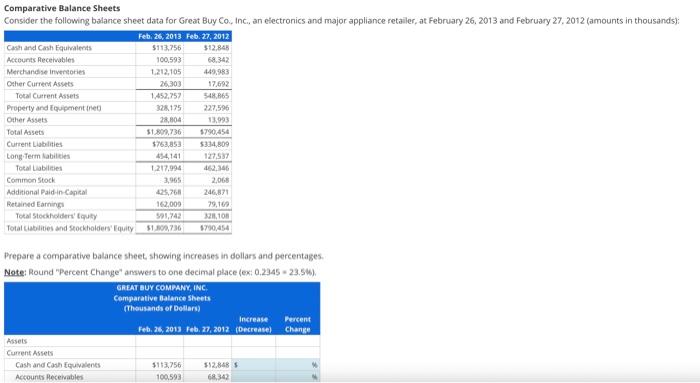
Task: Select the 2012 Other Current Assets value 17,692
Action: tap(219, 84)
